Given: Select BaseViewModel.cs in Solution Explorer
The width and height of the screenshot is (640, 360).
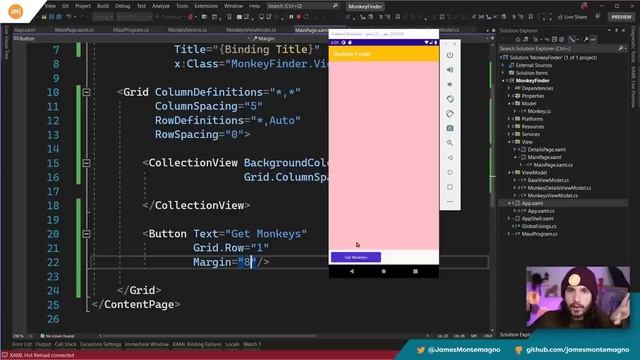Looking at the screenshot, I should 548,180.
